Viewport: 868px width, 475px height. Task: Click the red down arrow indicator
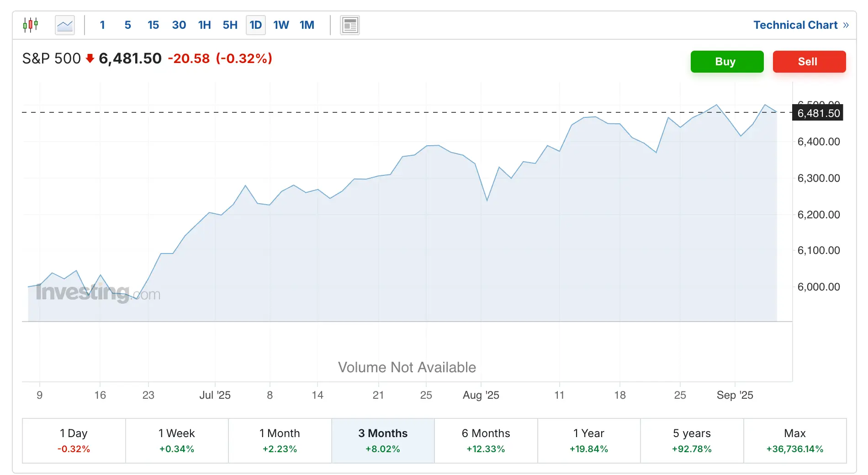tap(90, 58)
